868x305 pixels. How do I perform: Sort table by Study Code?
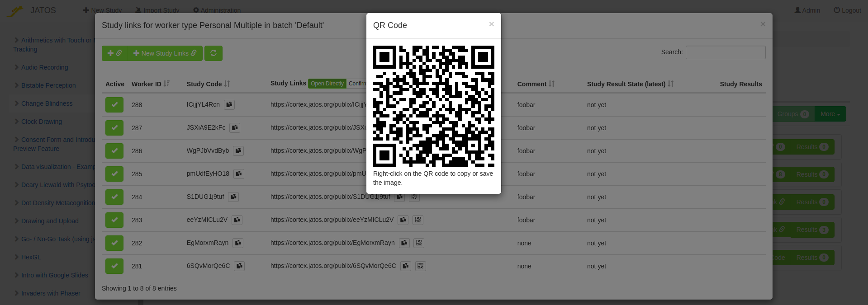click(209, 84)
